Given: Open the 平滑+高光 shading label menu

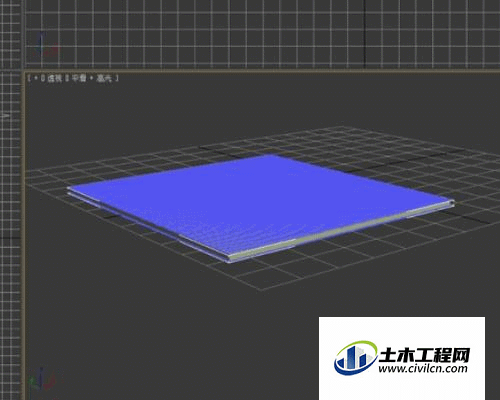Looking at the screenshot, I should click(91, 78).
